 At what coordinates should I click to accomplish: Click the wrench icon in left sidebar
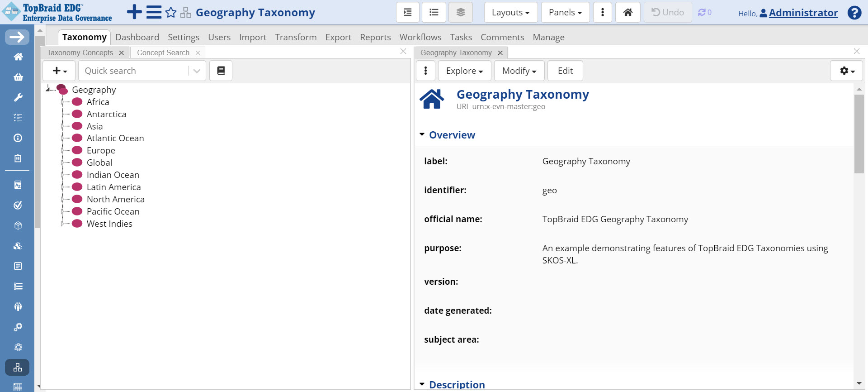(18, 97)
